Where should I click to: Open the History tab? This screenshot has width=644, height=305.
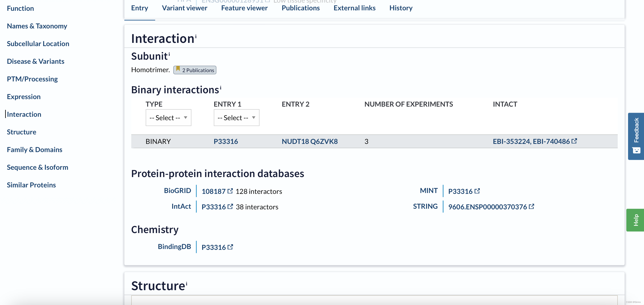tap(401, 8)
